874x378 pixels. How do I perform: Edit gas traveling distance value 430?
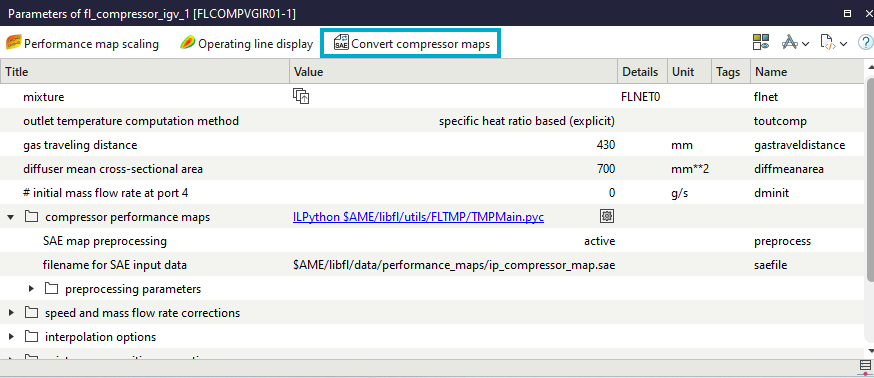point(605,145)
